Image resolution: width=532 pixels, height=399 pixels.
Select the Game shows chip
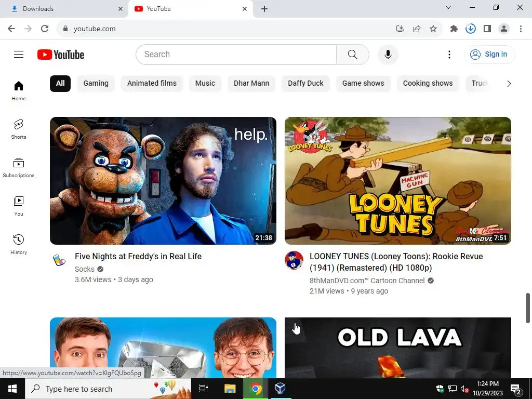pyautogui.click(x=363, y=84)
